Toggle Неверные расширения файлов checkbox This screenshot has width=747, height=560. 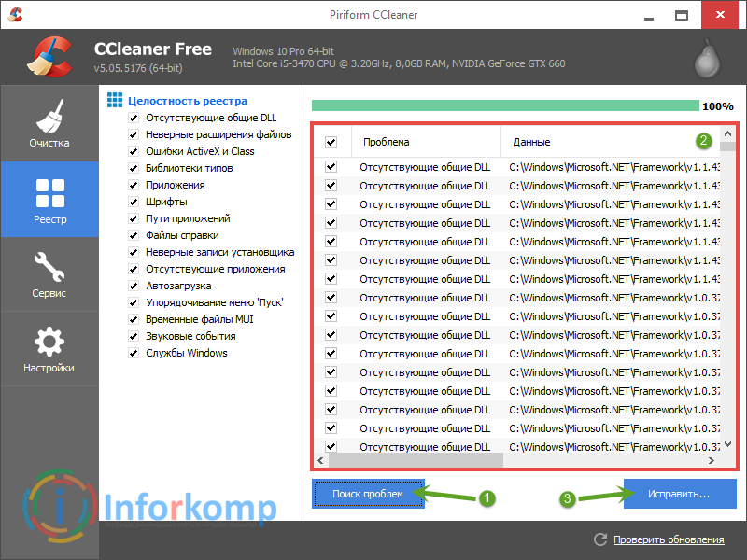(x=134, y=134)
